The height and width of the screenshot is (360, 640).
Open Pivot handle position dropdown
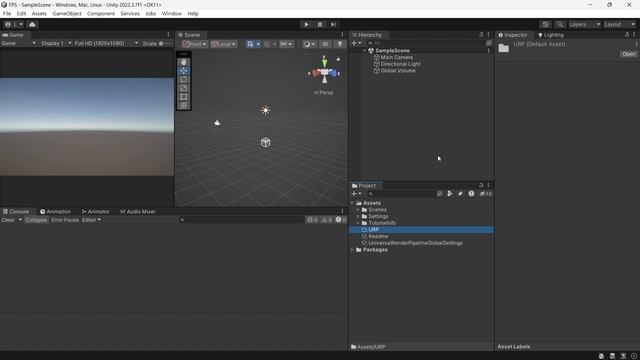[194, 44]
